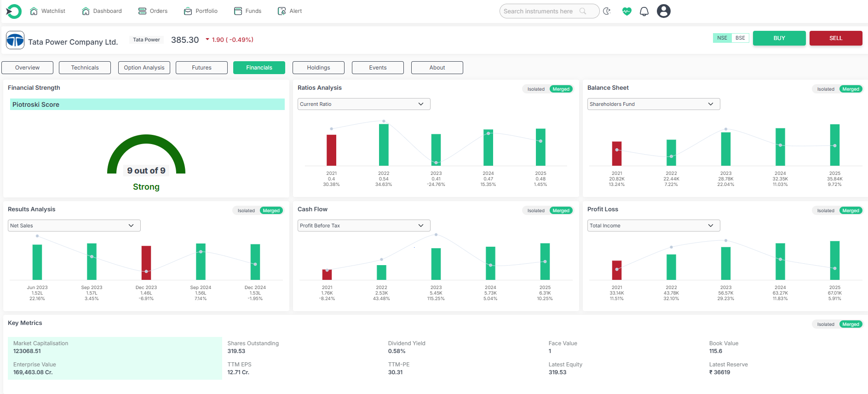
Task: Click the Orders stack icon
Action: 142,11
